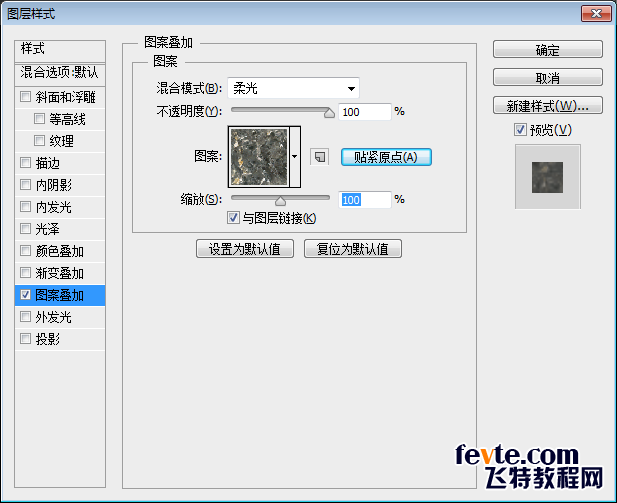The width and height of the screenshot is (617, 503).
Task: Select the 投影 style entry
Action: tap(60, 339)
